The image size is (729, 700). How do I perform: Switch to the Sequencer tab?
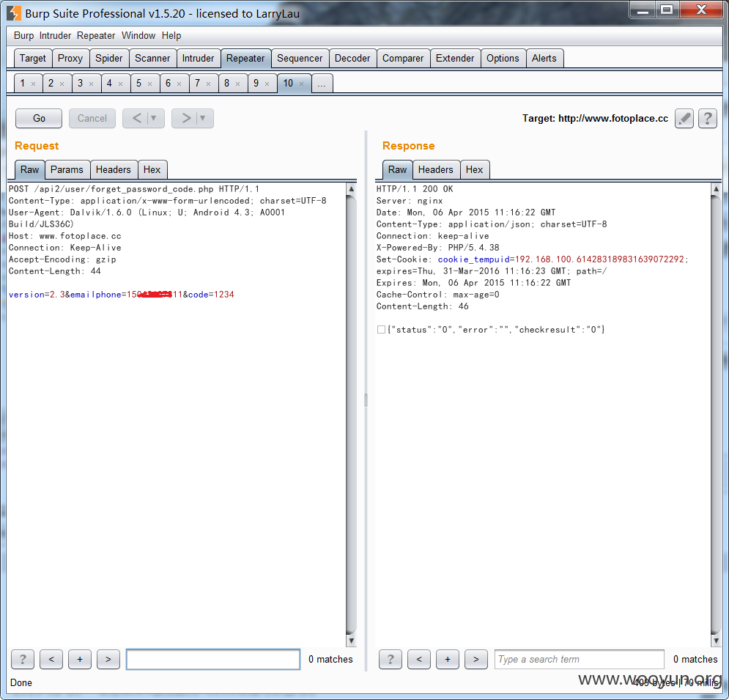(x=300, y=59)
